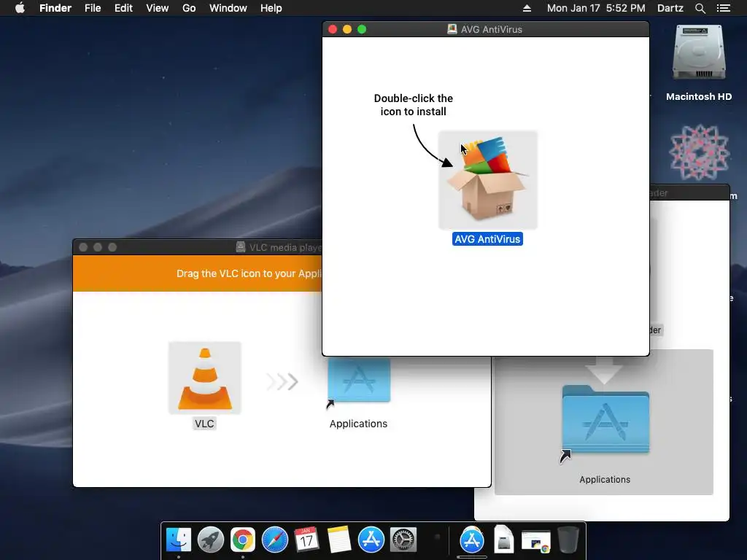Screen dimensions: 747x560
Task: Click the Applications label in rear installer window
Action: pyautogui.click(x=605, y=480)
